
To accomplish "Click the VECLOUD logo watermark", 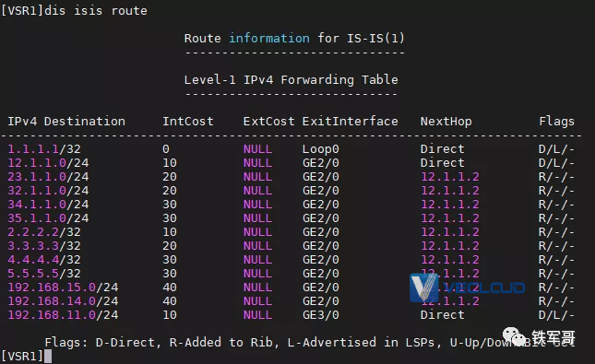I will tap(467, 288).
